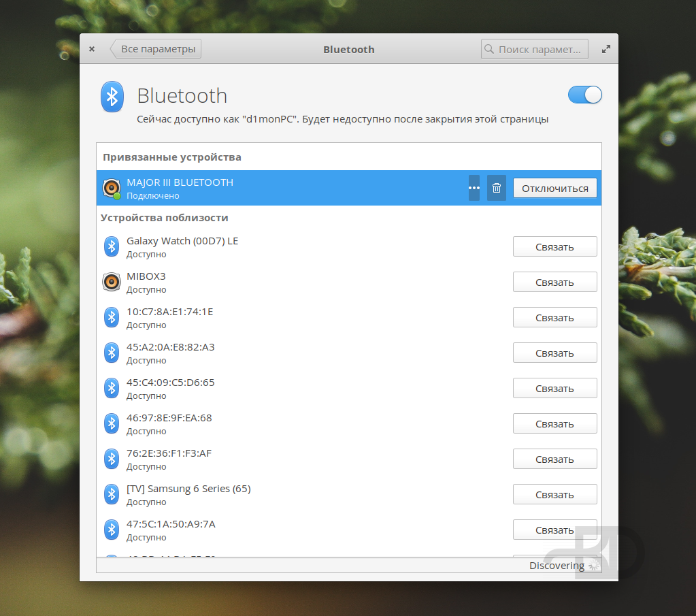Click the speaker icon beside MIBOX3
Screen dimensions: 696x616
click(x=112, y=282)
